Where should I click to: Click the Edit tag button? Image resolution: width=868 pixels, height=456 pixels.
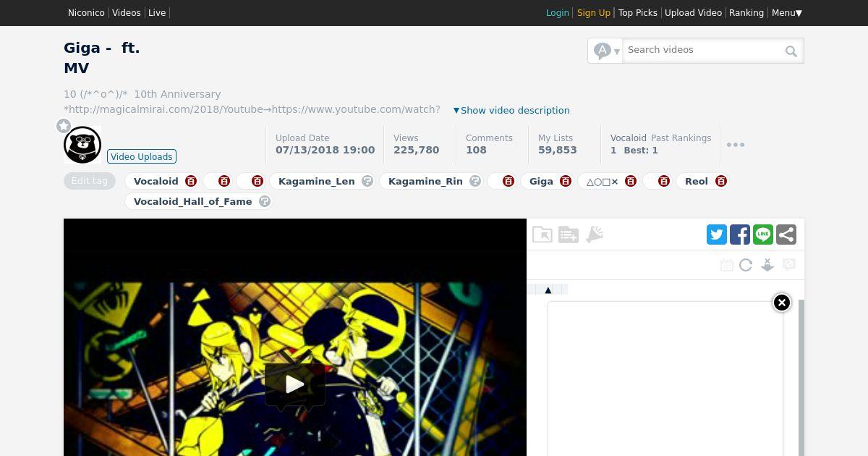[x=90, y=181]
